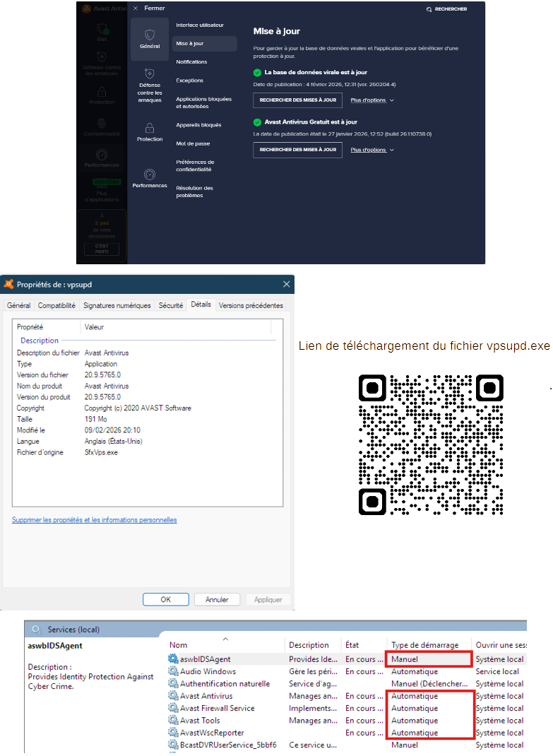Screen dimensions: 553x756
Task: Open the Général shield icon category
Action: pos(150,35)
